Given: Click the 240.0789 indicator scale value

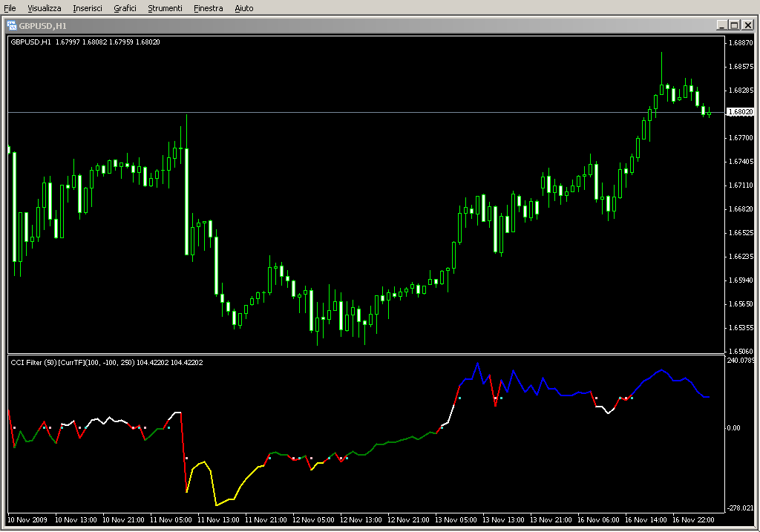Looking at the screenshot, I should 741,361.
